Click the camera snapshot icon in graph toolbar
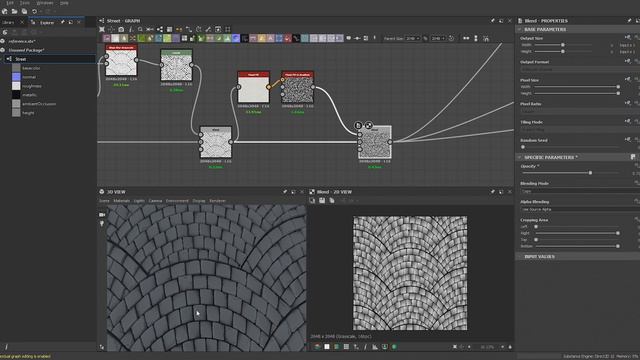 121,29
